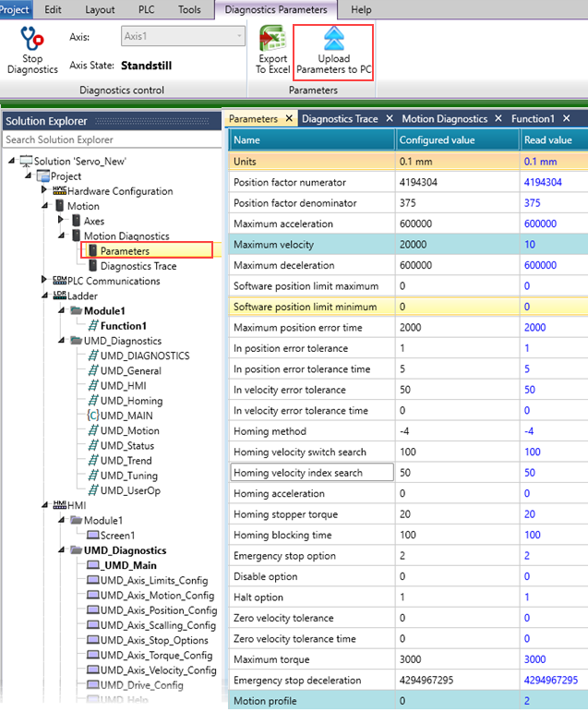This screenshot has width=588, height=712.
Task: Collapse the HMI tree node
Action: pyautogui.click(x=44, y=505)
